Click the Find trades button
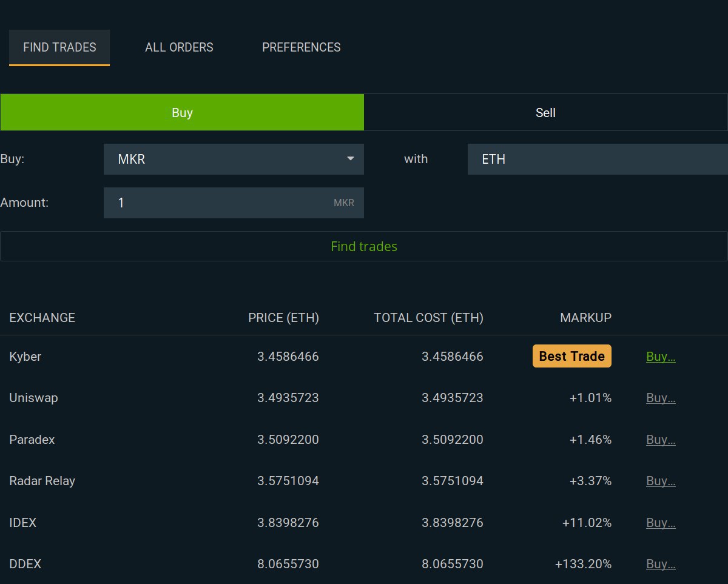This screenshot has width=728, height=584. (364, 246)
